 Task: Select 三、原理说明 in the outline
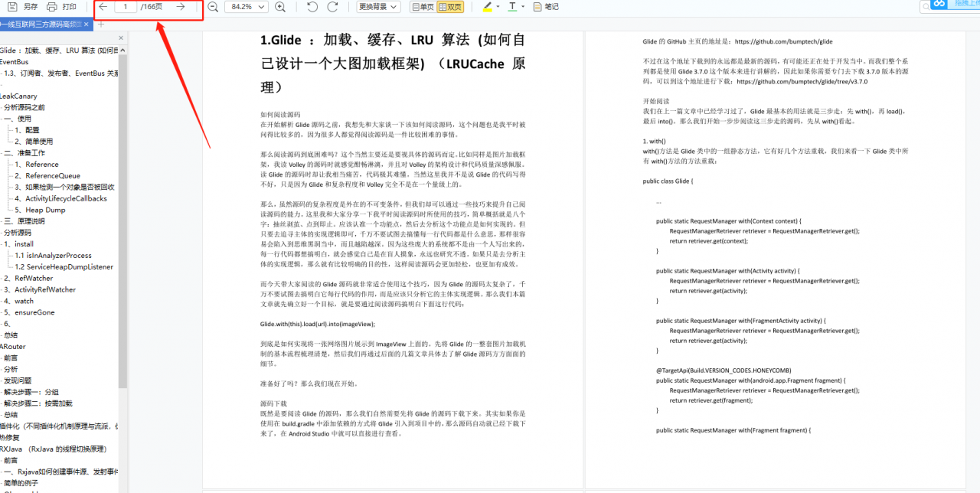coord(24,221)
